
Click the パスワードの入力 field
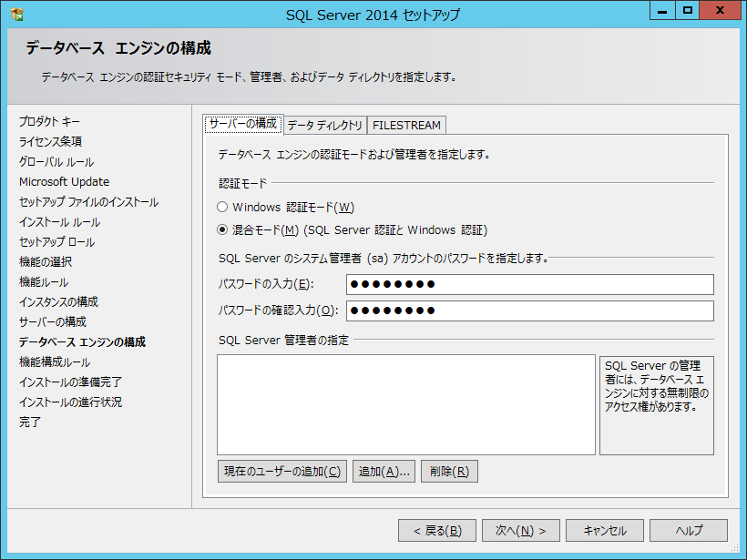click(x=528, y=285)
